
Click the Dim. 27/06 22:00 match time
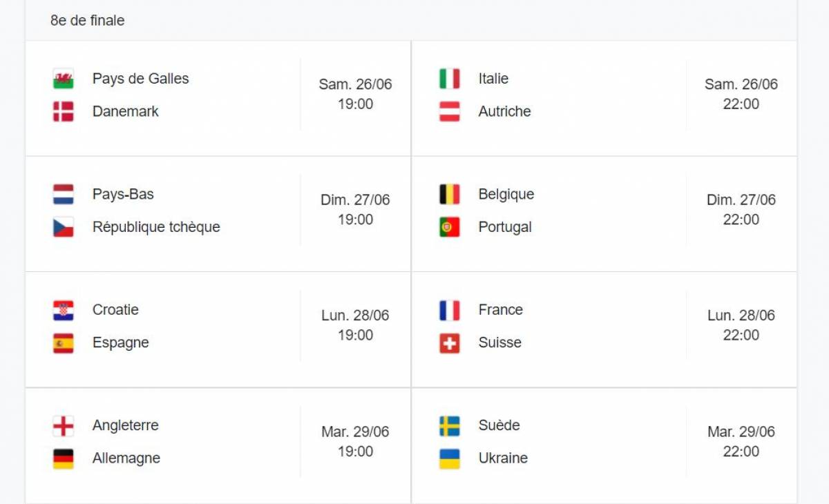tap(741, 210)
